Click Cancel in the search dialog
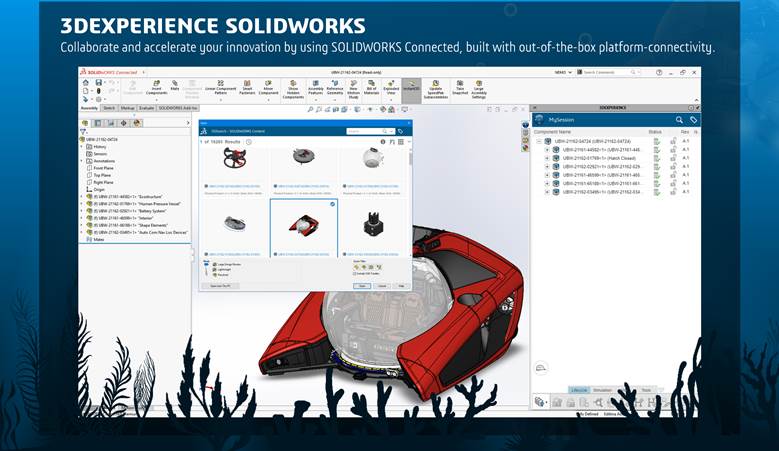 coord(382,285)
